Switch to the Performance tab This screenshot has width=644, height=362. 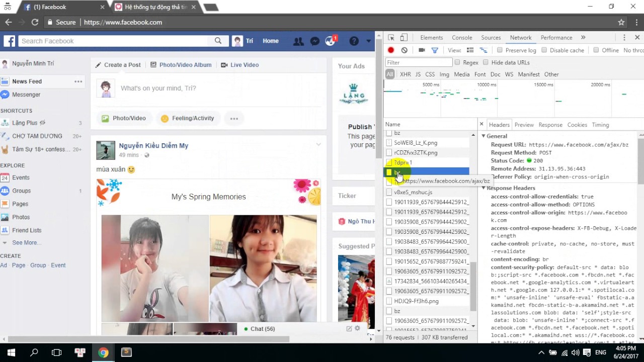556,38
